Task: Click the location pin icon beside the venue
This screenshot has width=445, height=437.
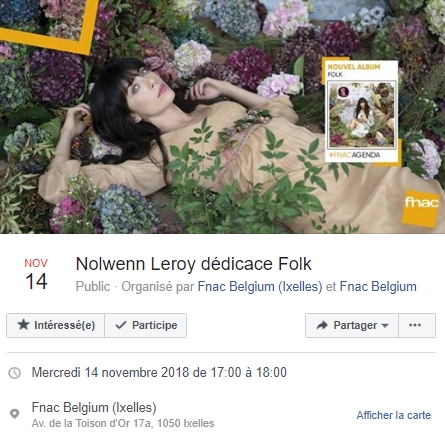Action: pos(14,414)
